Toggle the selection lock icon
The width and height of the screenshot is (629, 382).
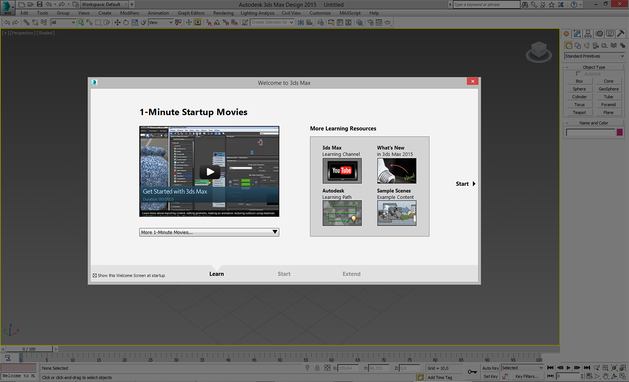pos(317,368)
